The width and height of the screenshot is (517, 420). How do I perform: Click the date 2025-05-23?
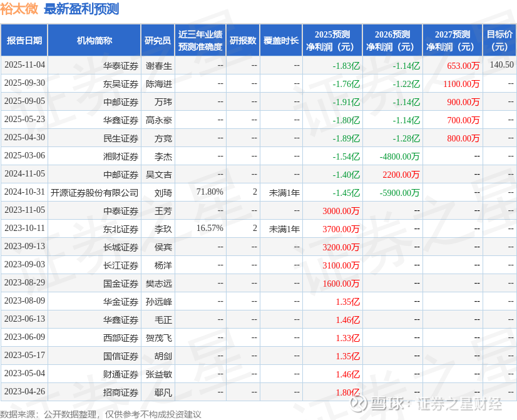coord(25,120)
